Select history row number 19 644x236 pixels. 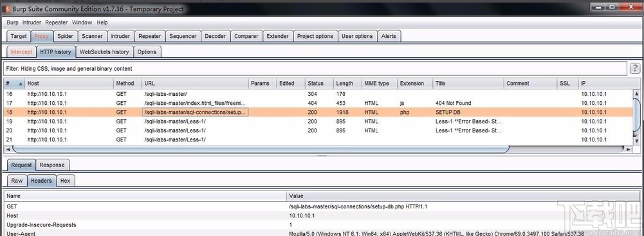coord(318,122)
